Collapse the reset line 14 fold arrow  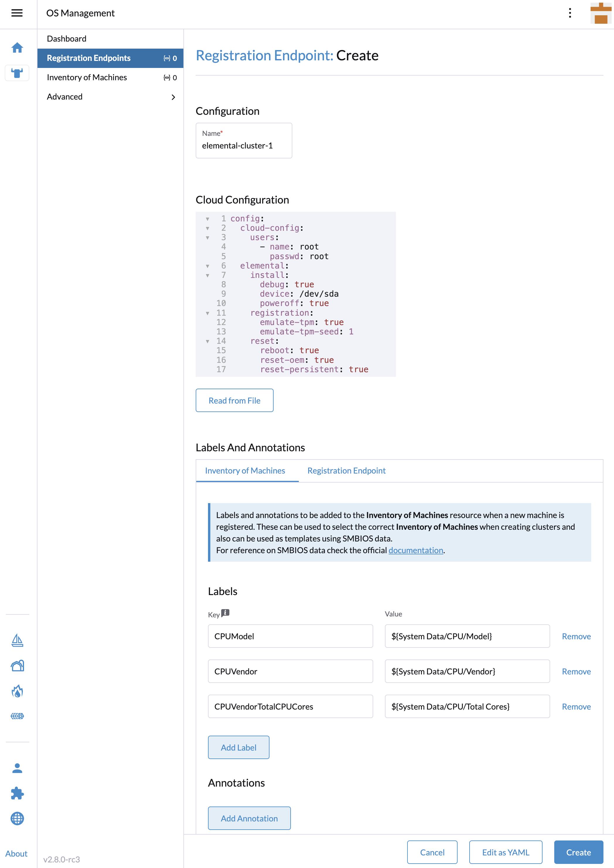tap(208, 341)
